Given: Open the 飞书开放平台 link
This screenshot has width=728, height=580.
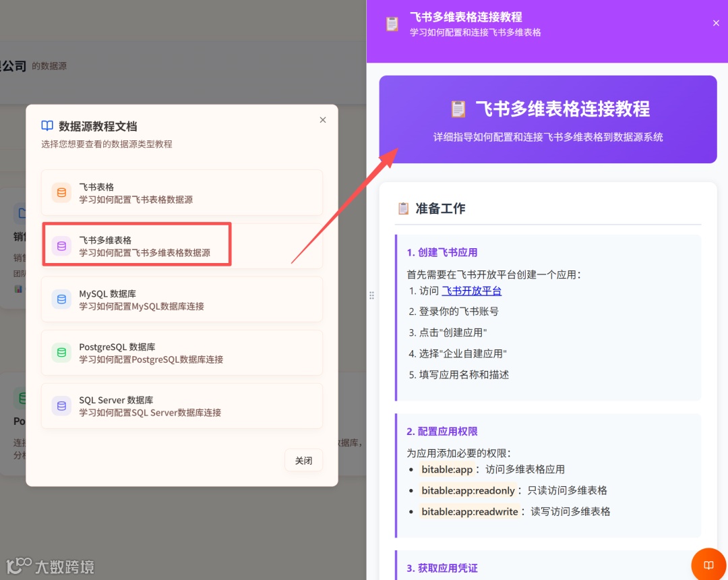Looking at the screenshot, I should (x=471, y=291).
